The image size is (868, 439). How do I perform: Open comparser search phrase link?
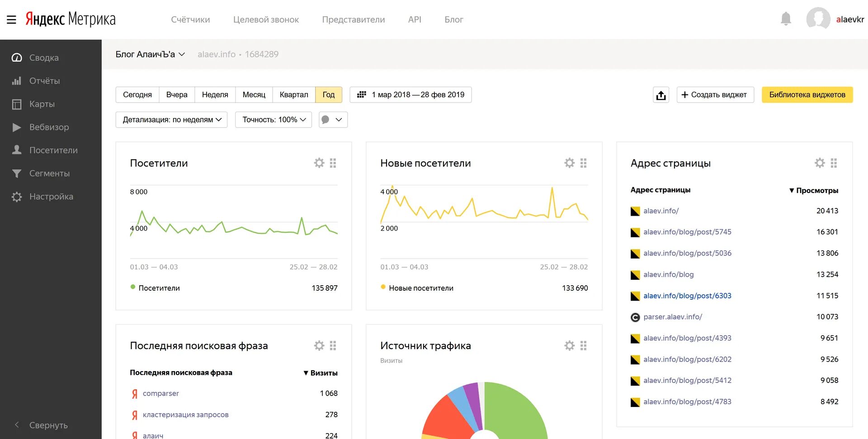161,393
